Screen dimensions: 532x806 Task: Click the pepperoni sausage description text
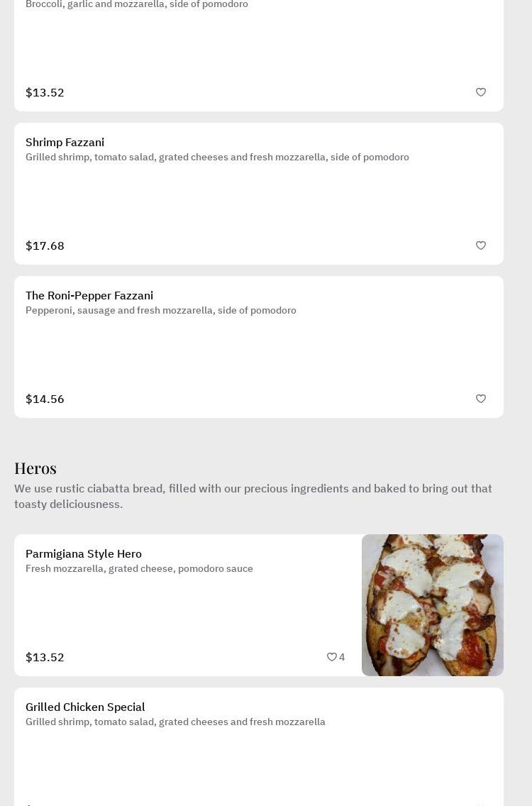(161, 310)
